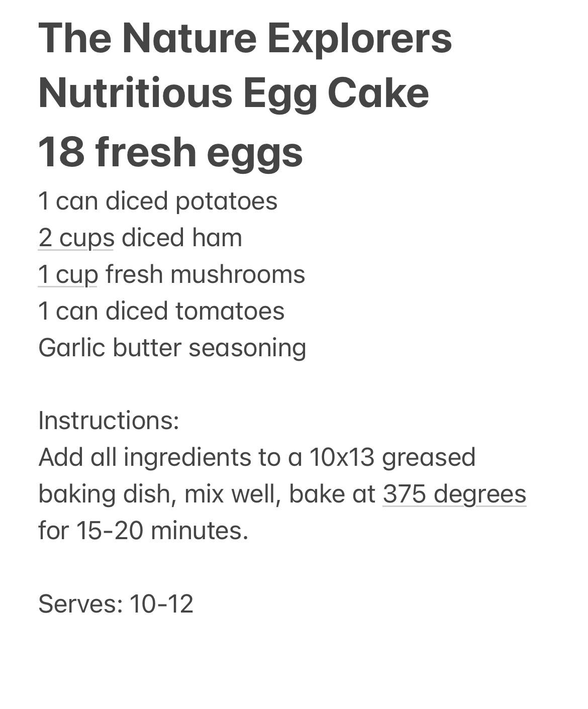This screenshot has height=709, width=588.
Task: Click the "1 can diced potatoes" line
Action: click(x=158, y=201)
